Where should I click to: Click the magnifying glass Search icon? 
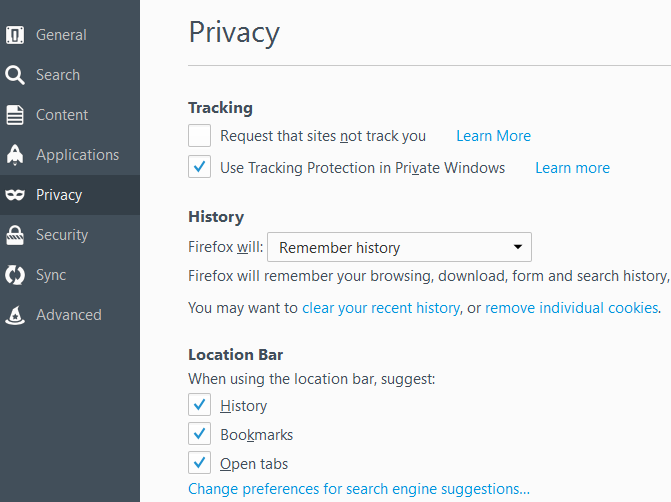tap(15, 75)
